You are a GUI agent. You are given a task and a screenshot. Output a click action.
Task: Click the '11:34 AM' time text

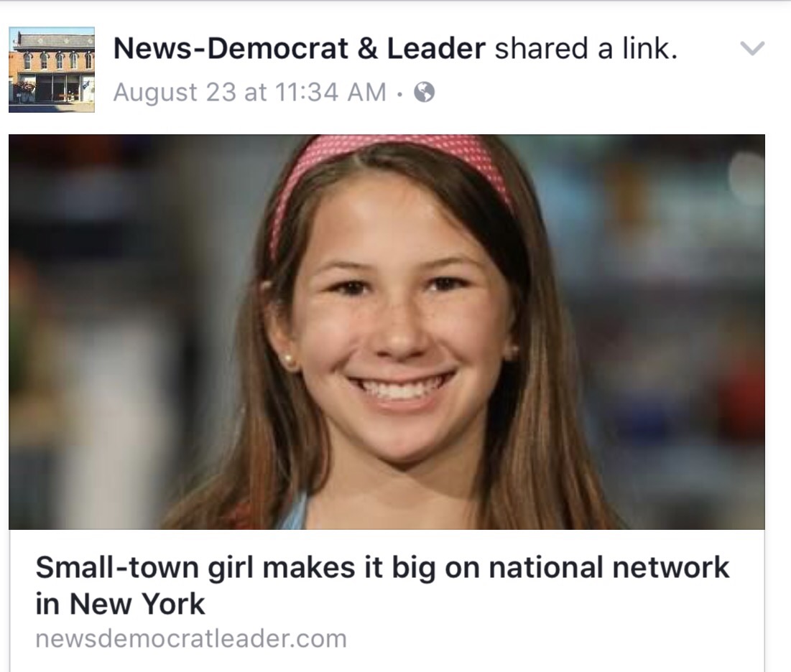tap(330, 92)
